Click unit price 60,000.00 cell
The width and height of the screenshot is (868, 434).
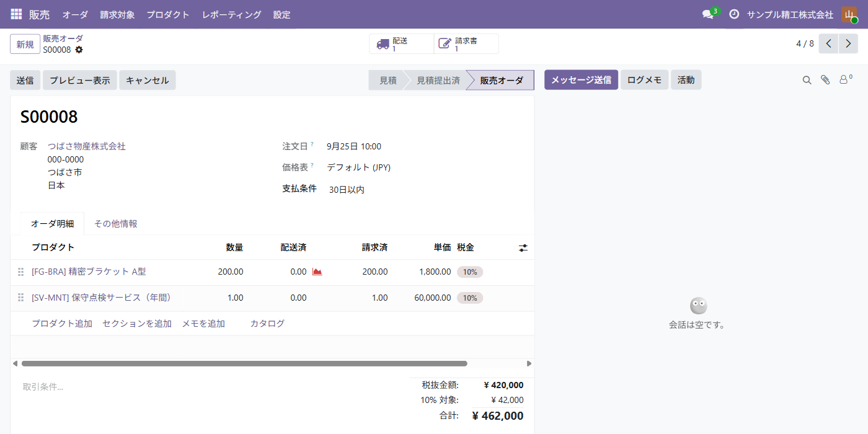(433, 298)
